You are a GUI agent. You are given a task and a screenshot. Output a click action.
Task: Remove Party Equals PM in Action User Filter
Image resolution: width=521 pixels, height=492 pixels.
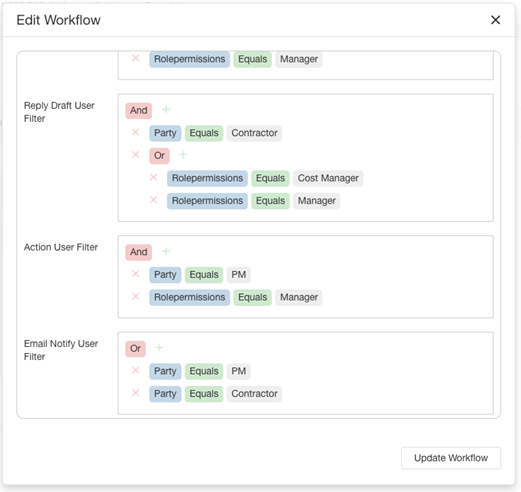(x=136, y=274)
